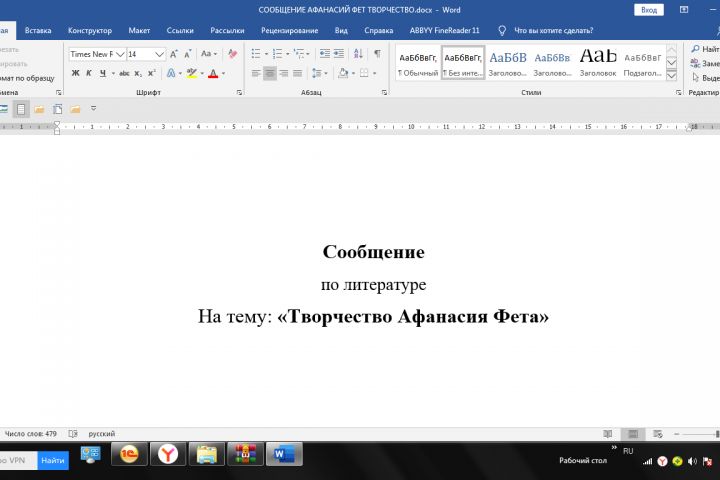Screen dimensions: 720x480
Task: Open the Рецензирование ribbon tab
Action: click(289, 30)
